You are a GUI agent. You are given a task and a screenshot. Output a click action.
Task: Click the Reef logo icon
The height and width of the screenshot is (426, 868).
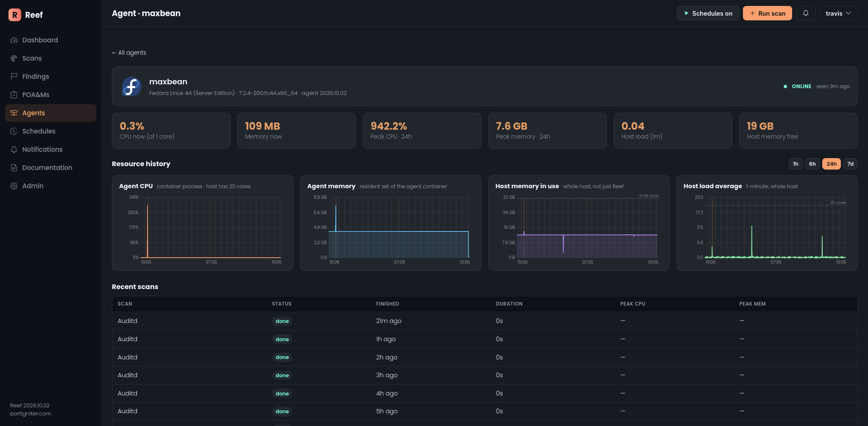point(15,15)
